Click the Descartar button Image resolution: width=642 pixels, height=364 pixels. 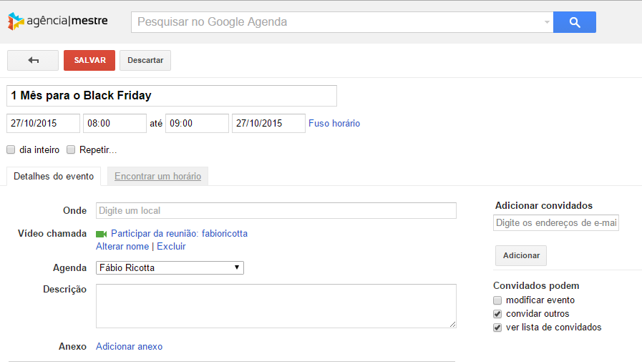pos(145,61)
